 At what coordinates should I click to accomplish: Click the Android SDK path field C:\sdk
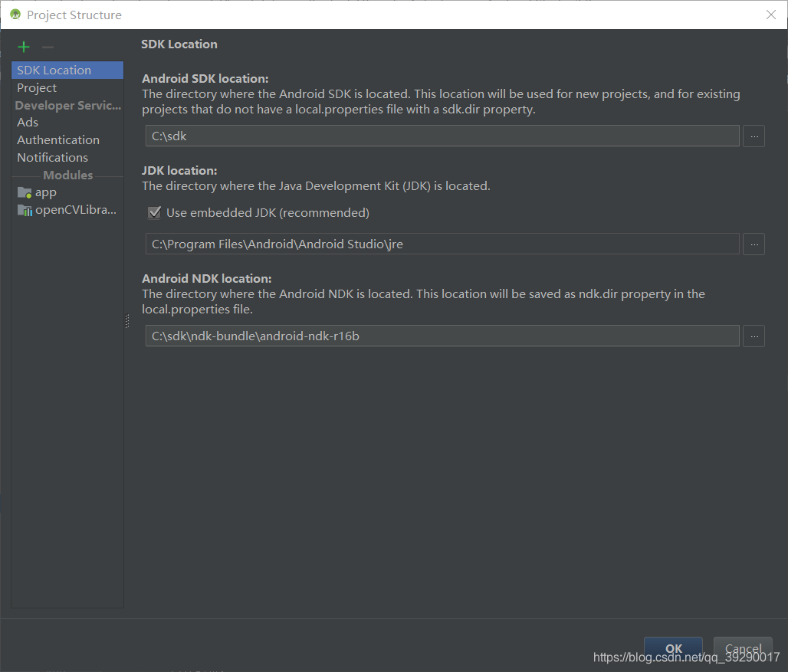coord(442,136)
